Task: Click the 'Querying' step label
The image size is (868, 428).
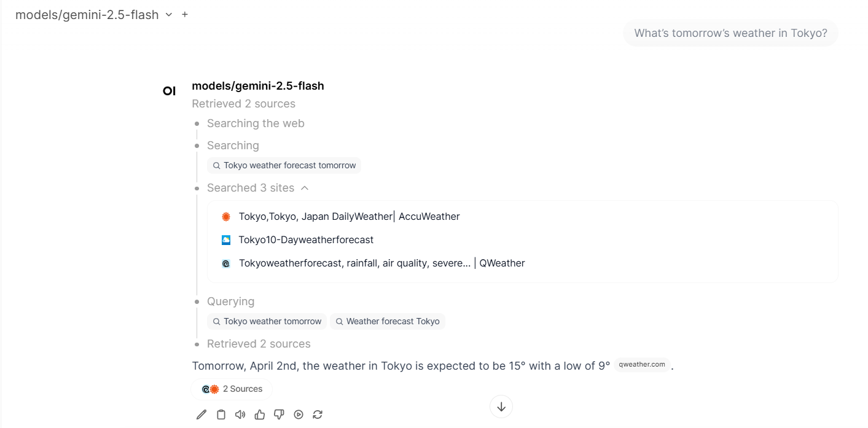Action: pyautogui.click(x=230, y=302)
